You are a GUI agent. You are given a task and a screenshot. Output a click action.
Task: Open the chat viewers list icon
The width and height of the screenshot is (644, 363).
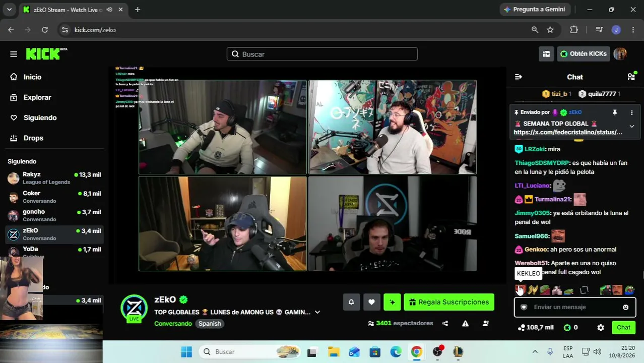point(631,77)
